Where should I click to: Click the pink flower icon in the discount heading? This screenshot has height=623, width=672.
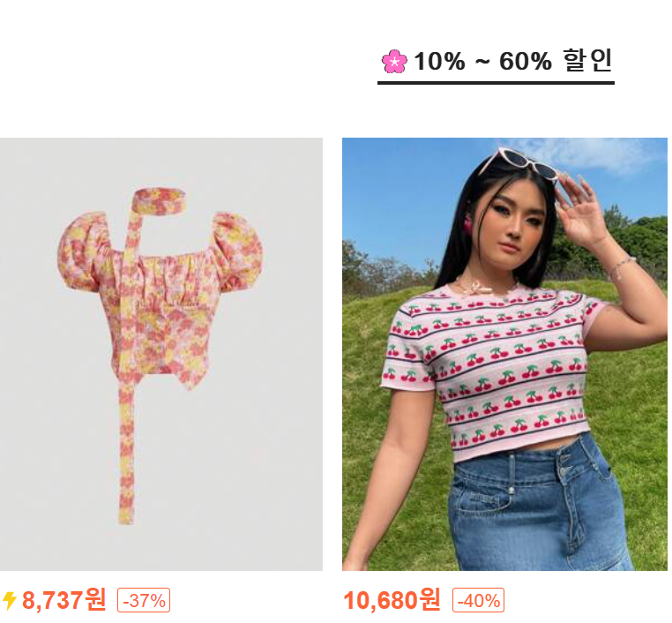point(394,61)
